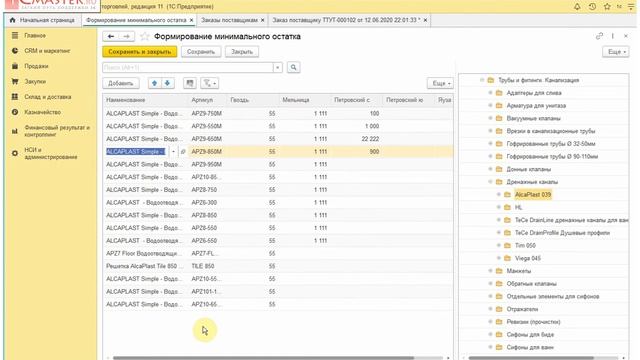This screenshot has height=360, width=640.
Task: Click Сохранить и закрыть button
Action: (x=140, y=52)
